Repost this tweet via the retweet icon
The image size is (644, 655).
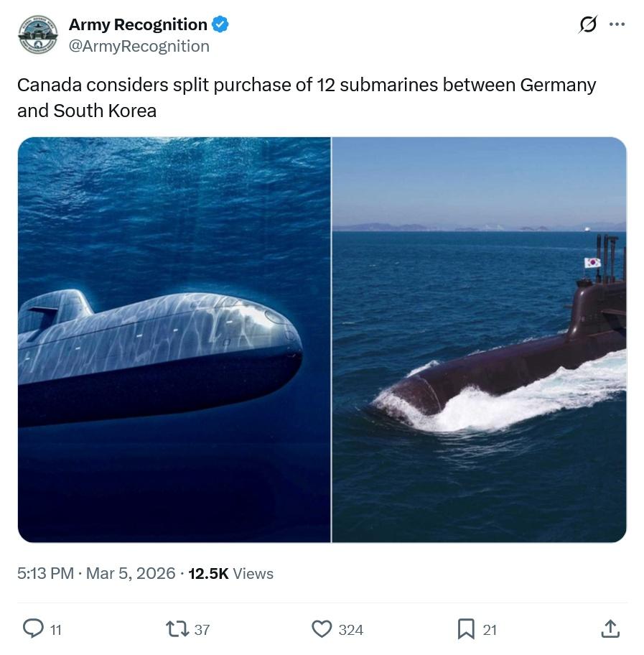[177, 628]
